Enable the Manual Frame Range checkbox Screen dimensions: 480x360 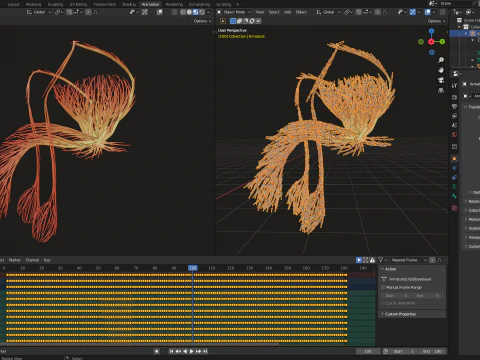(383, 287)
